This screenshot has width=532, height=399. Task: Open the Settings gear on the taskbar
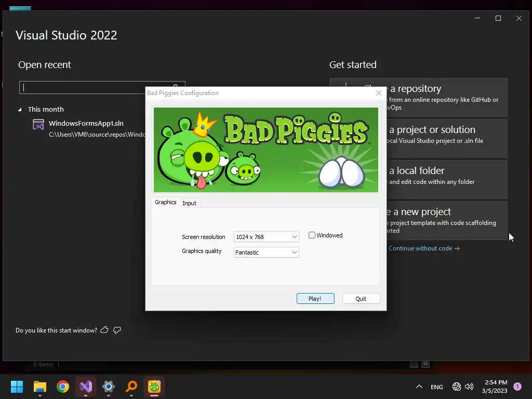coord(109,387)
